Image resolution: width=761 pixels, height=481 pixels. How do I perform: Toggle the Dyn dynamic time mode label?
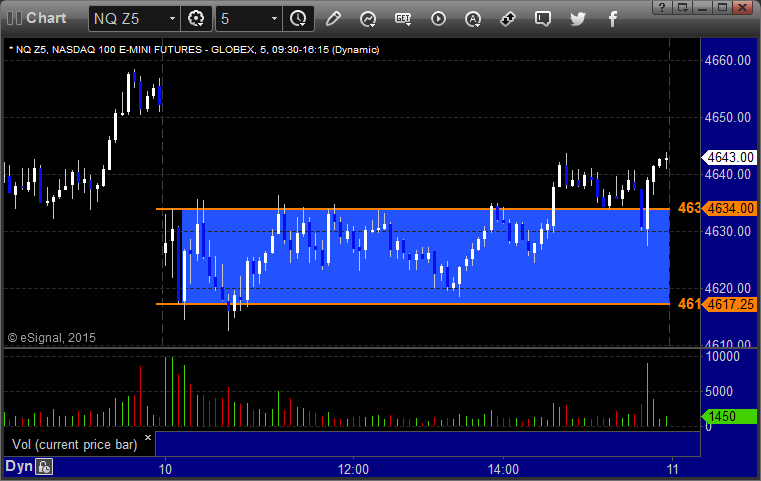point(19,466)
